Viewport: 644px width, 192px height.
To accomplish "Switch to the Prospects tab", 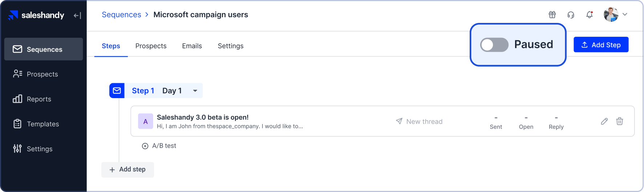I will click(151, 46).
